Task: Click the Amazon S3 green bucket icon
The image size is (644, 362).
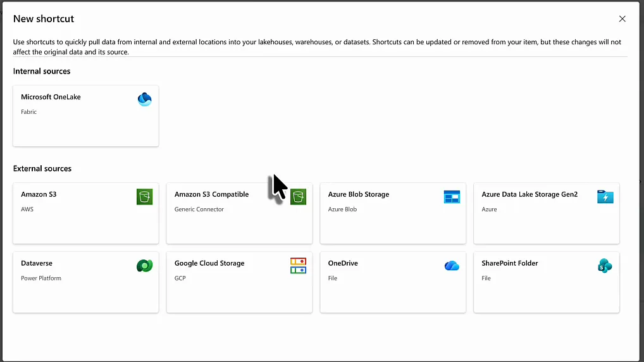Action: pos(145,197)
